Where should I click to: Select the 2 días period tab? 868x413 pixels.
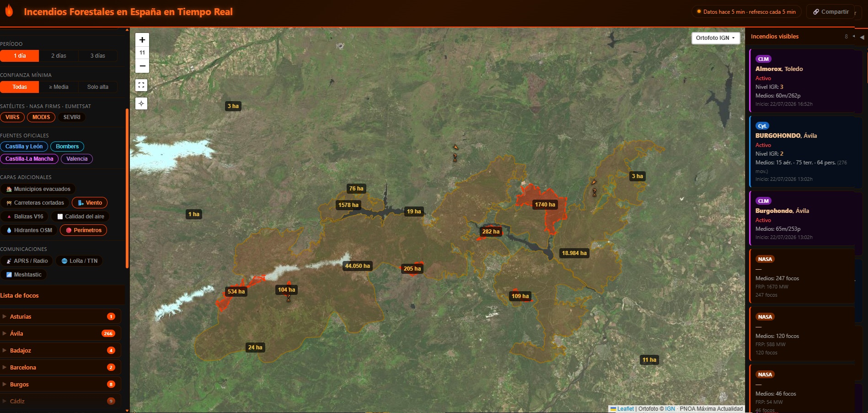pos(59,56)
